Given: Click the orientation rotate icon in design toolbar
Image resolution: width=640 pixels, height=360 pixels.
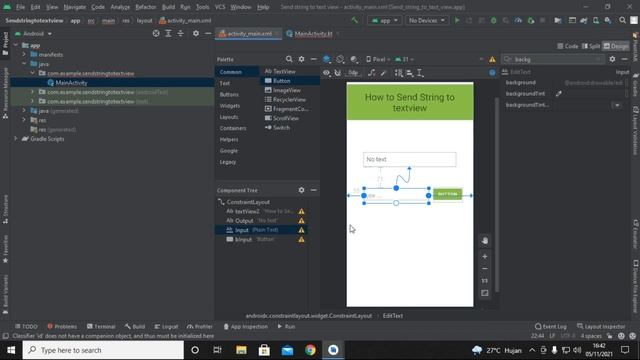Looking at the screenshot, I should [x=340, y=59].
